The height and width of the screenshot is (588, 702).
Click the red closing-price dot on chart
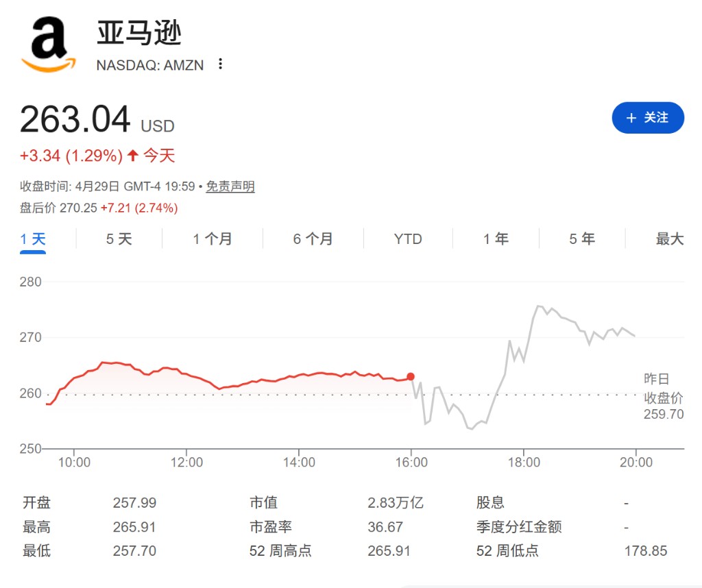tap(411, 376)
